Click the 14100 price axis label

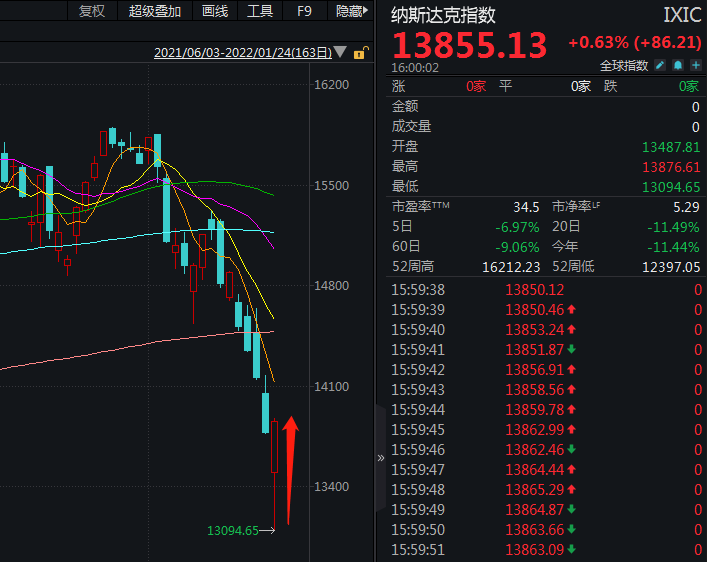coord(331,387)
